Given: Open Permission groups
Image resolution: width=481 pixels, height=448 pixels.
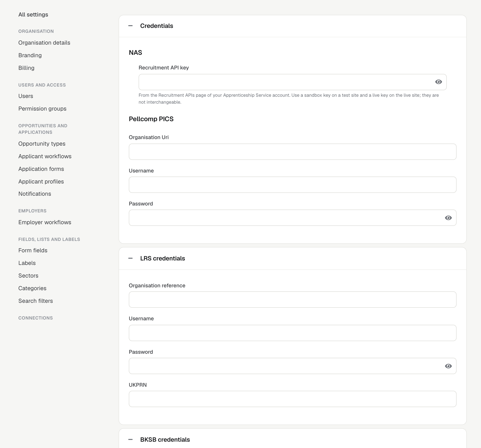Looking at the screenshot, I should click(42, 109).
